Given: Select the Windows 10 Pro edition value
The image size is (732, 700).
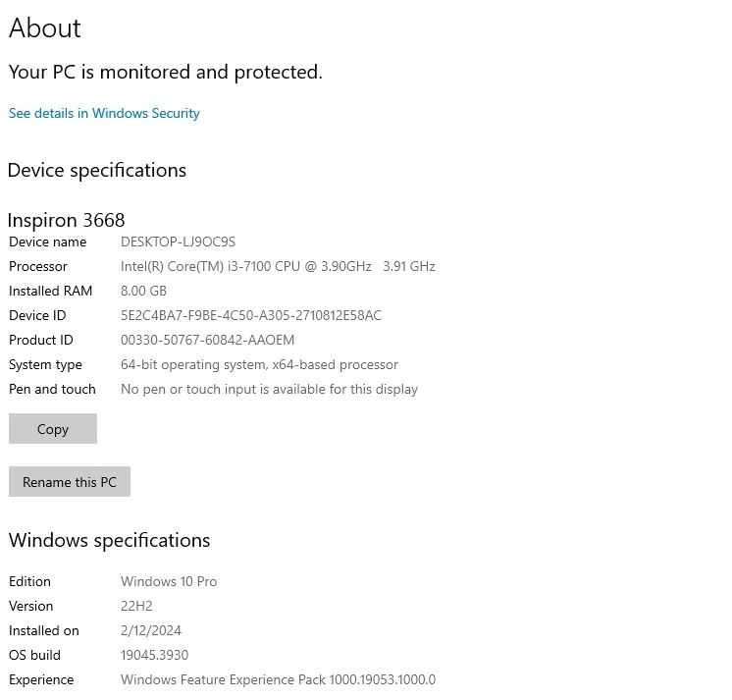Looking at the screenshot, I should click(x=169, y=581).
